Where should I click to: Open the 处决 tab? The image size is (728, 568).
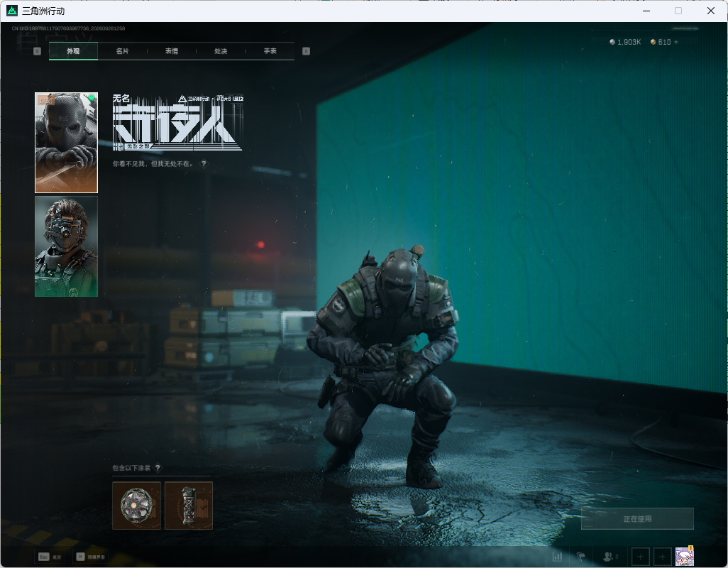tap(221, 51)
